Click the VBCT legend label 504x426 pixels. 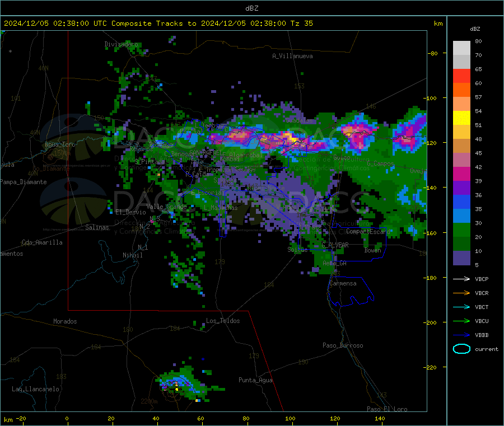point(482,307)
